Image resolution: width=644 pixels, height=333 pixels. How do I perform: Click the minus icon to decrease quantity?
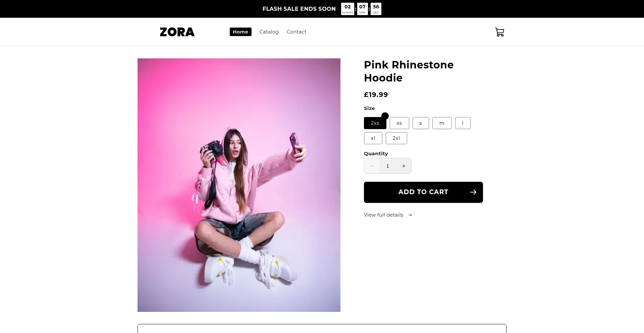pos(372,166)
